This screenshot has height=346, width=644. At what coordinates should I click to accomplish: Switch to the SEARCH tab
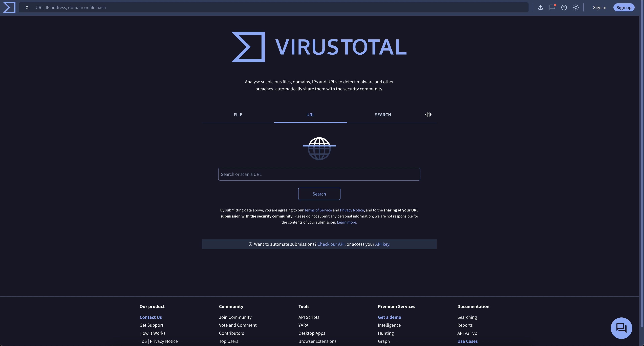click(x=383, y=115)
